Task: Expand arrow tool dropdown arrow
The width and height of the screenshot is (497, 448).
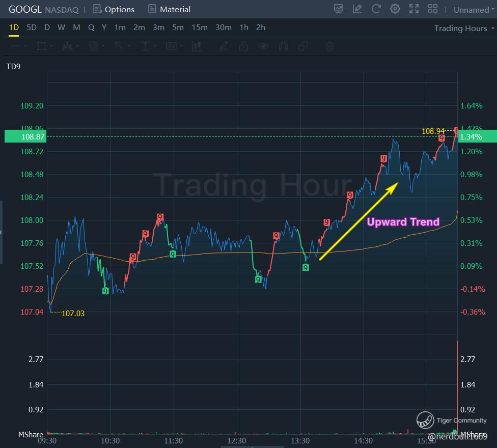Action: (x=129, y=46)
